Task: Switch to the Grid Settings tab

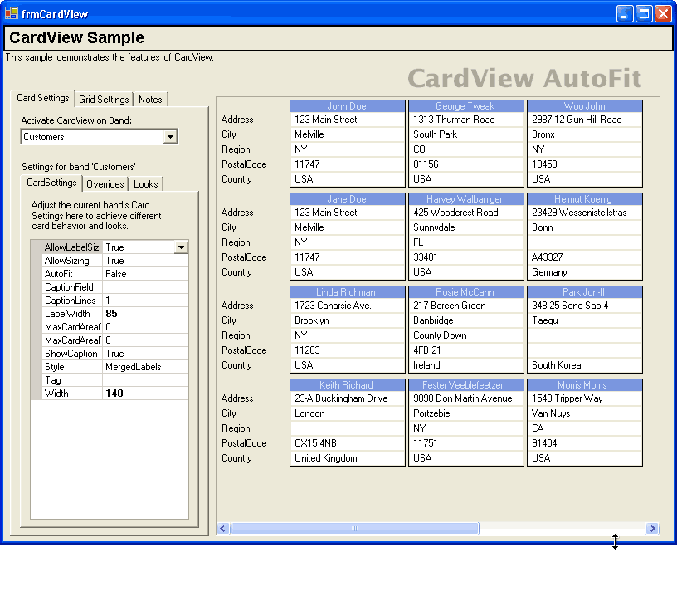Action: point(104,100)
